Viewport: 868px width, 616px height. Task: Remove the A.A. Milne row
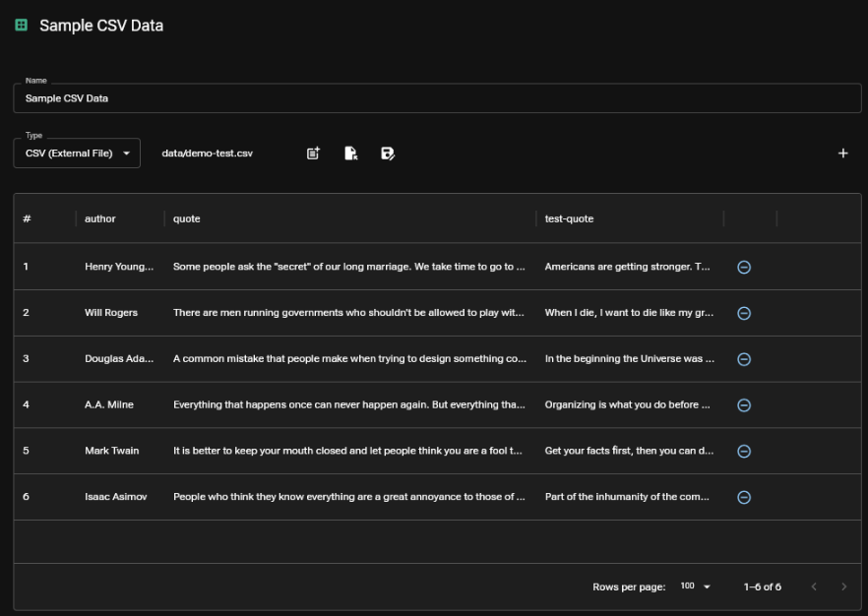click(x=744, y=404)
